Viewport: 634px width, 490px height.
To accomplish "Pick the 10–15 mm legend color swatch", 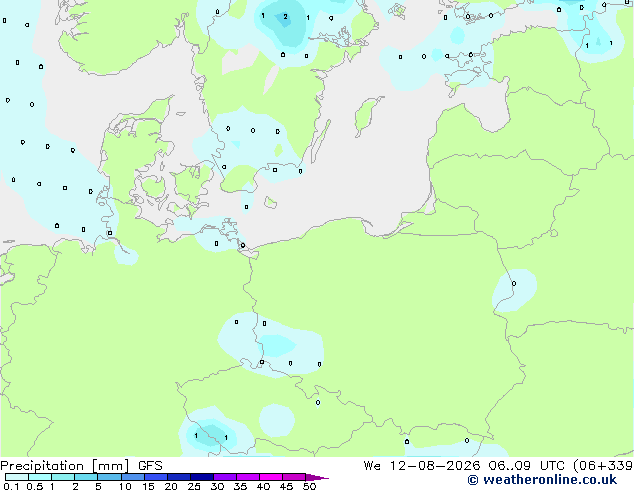I will click(x=133, y=477).
